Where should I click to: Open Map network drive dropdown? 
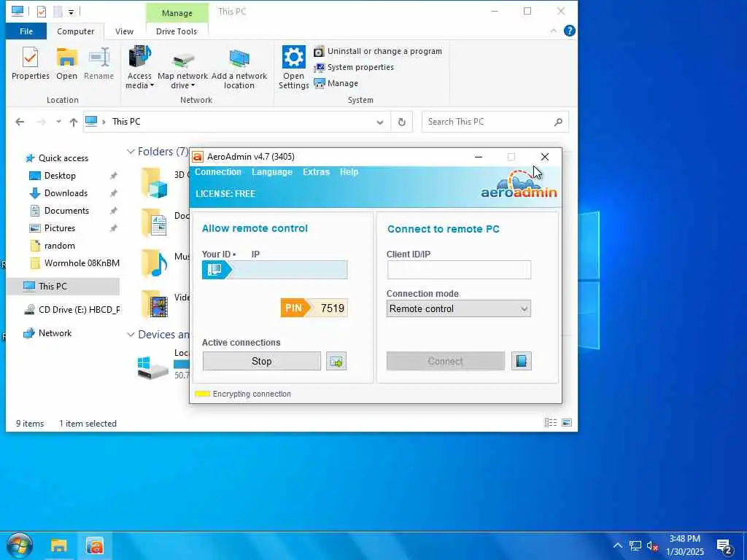point(182,68)
